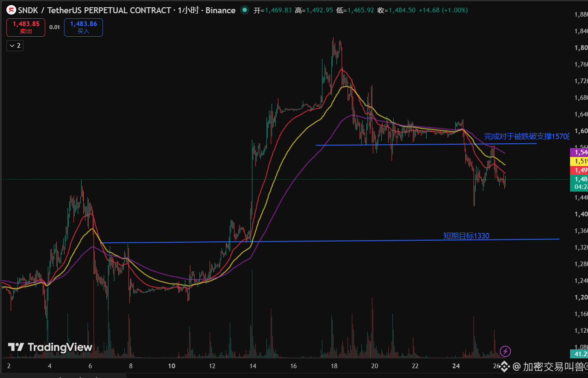588x378 pixels.
Task: Click date label 10 on the time axis
Action: 171,366
